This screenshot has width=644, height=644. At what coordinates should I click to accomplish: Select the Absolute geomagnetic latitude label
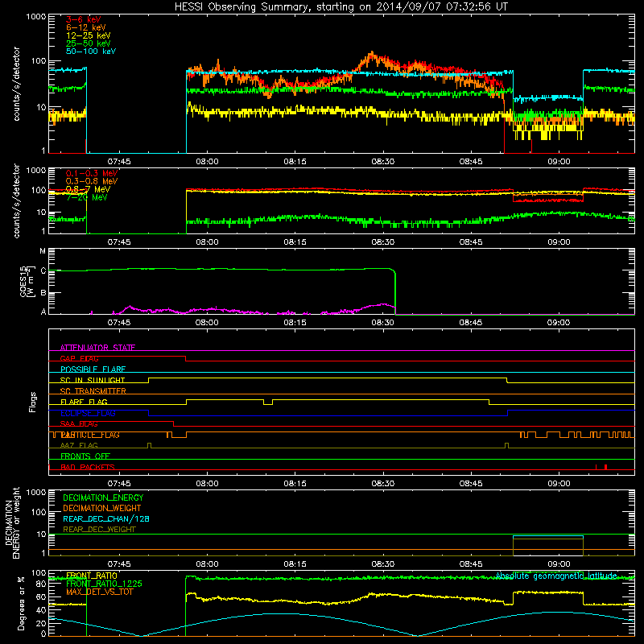click(x=556, y=576)
